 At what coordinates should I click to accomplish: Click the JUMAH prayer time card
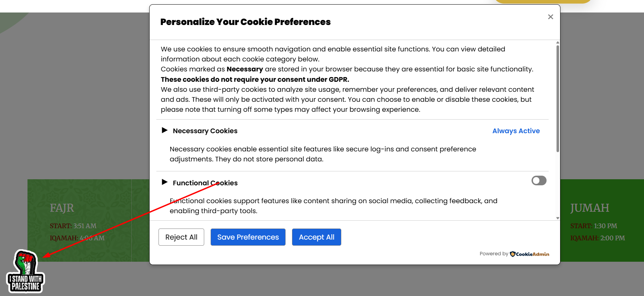coord(602,220)
